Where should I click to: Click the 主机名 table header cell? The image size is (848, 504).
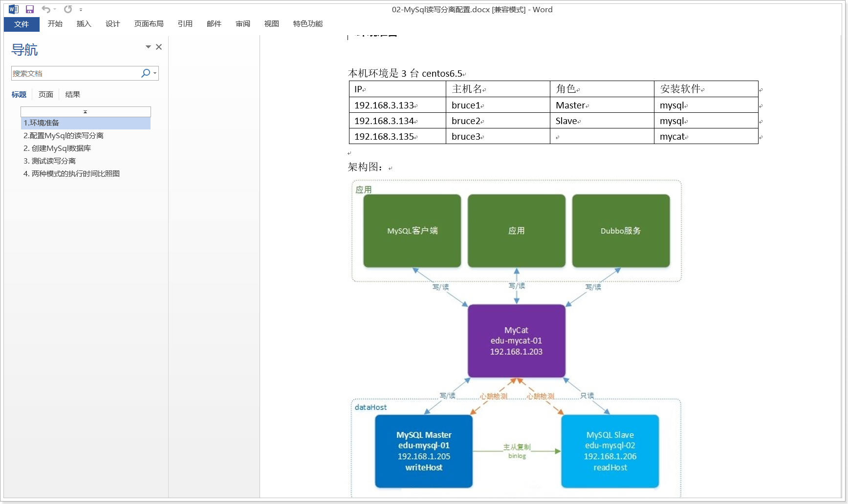tap(498, 89)
